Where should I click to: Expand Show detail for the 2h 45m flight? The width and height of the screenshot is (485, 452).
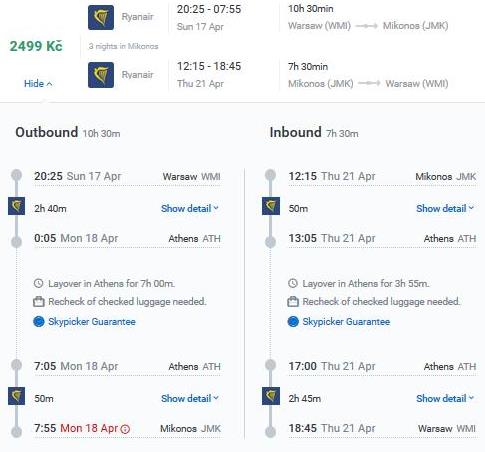click(445, 398)
